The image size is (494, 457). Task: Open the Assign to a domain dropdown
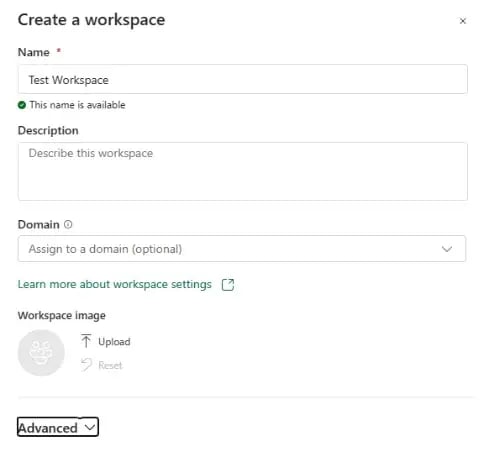coord(242,249)
